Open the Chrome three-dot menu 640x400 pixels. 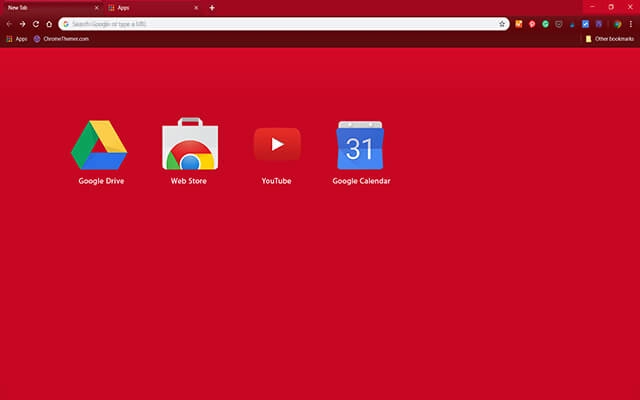coord(631,24)
